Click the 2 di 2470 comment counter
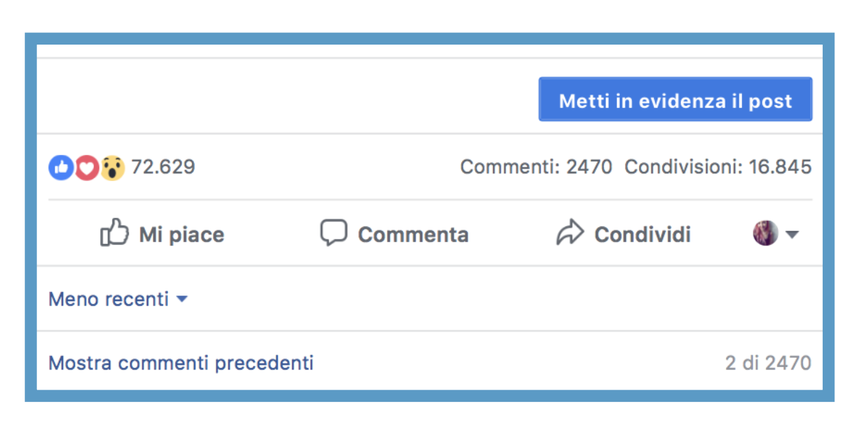This screenshot has width=868, height=432. (x=768, y=363)
